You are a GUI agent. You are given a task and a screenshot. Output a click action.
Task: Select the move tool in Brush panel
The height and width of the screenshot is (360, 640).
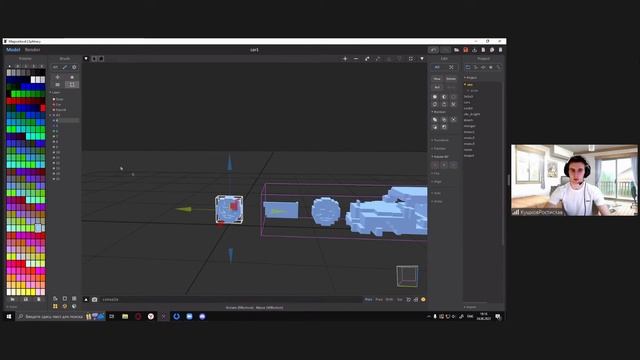click(58, 77)
